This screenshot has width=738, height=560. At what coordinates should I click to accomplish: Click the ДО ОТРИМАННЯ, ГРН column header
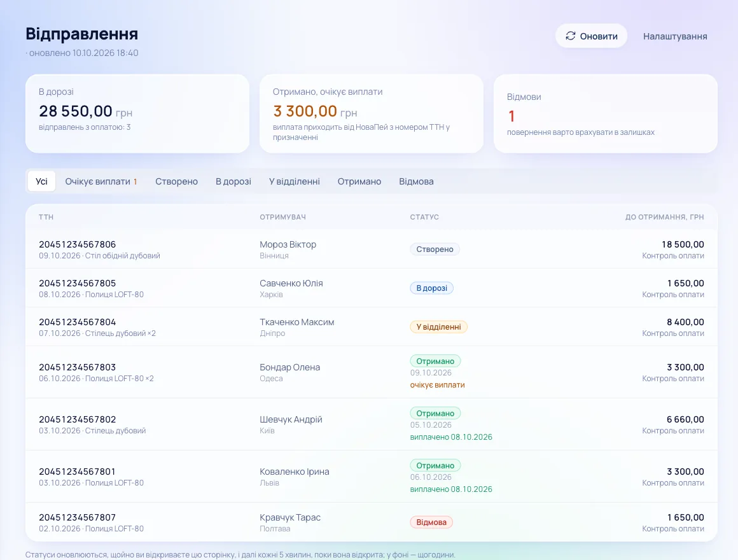tap(665, 217)
